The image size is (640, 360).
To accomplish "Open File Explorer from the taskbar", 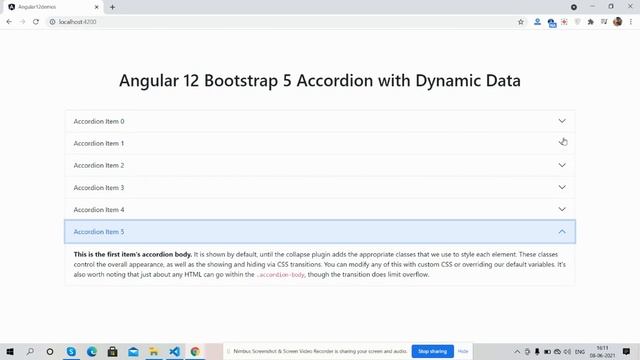I will click(153, 351).
